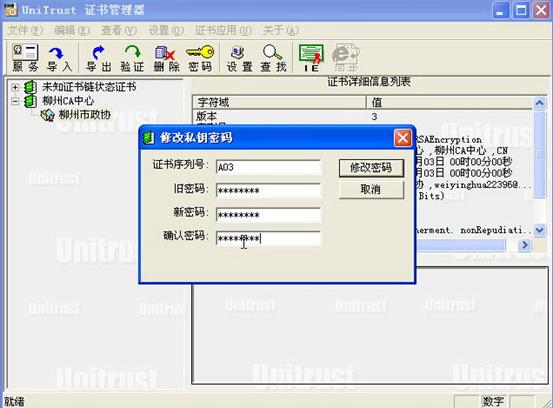Open the 文件 menu
The width and height of the screenshot is (553, 408).
25,30
